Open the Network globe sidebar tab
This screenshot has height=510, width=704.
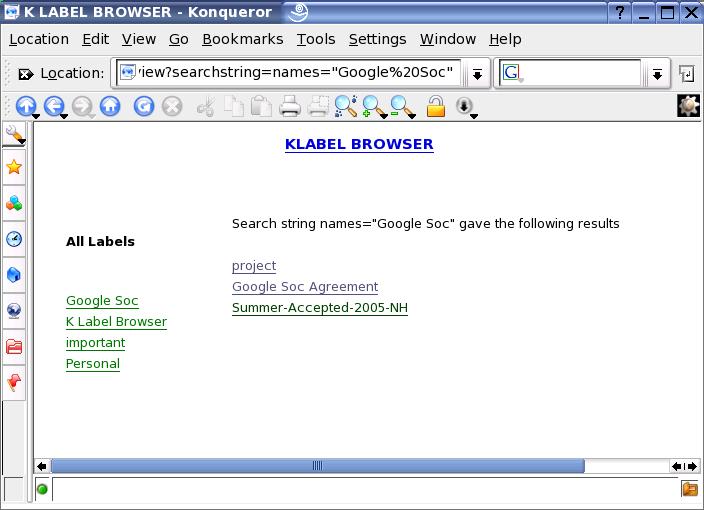[14, 310]
